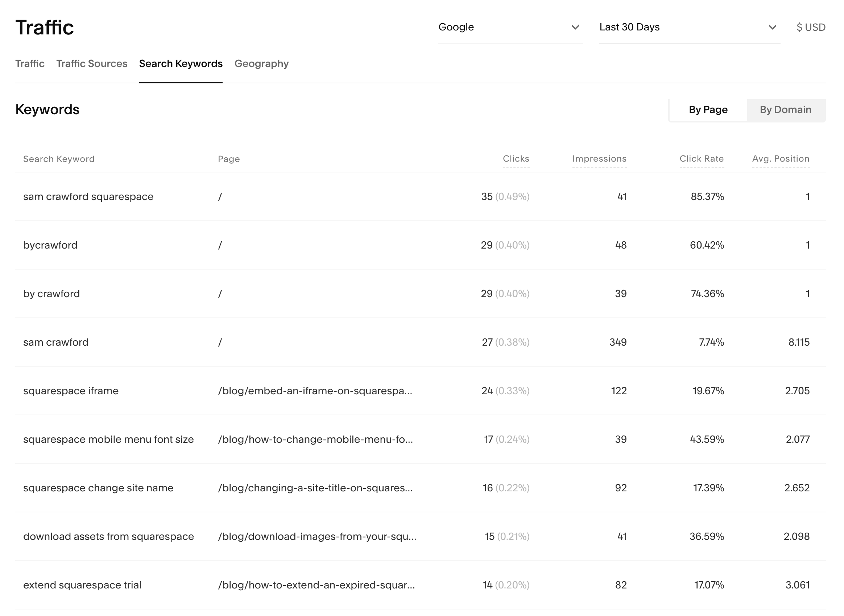The width and height of the screenshot is (844, 616).
Task: Click the 17.07% click rate value
Action: pos(709,585)
